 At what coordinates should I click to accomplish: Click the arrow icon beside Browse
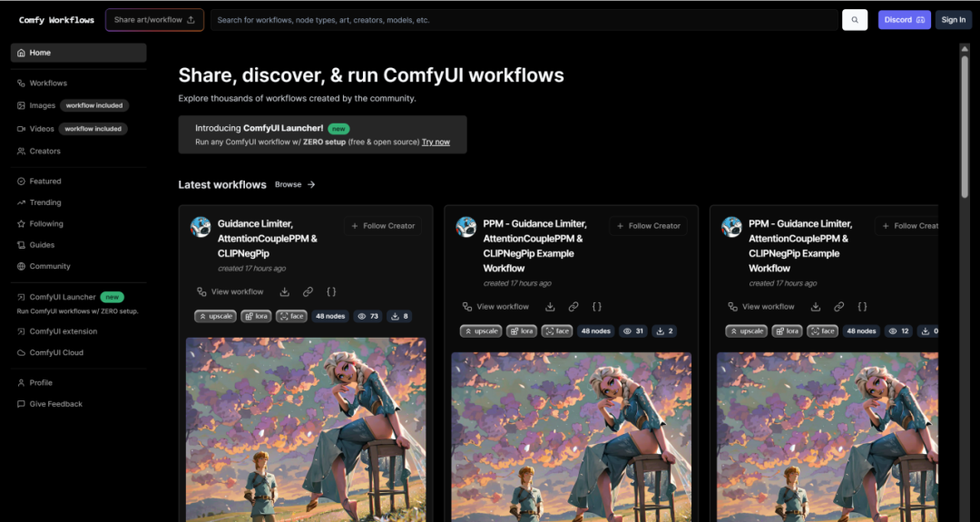point(311,184)
